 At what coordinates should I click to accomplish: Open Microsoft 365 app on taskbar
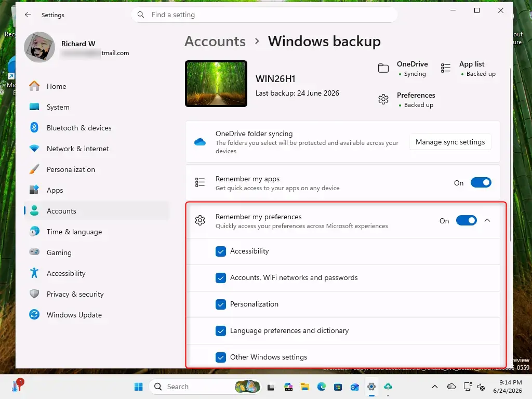pos(288,387)
